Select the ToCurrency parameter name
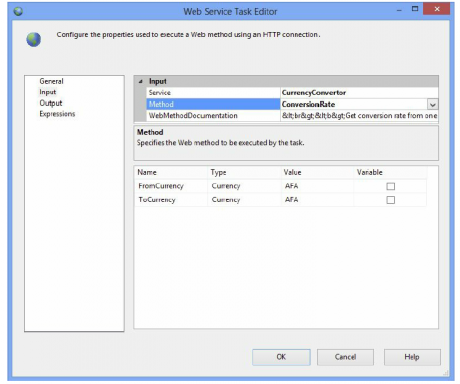460x384 pixels. pos(157,200)
